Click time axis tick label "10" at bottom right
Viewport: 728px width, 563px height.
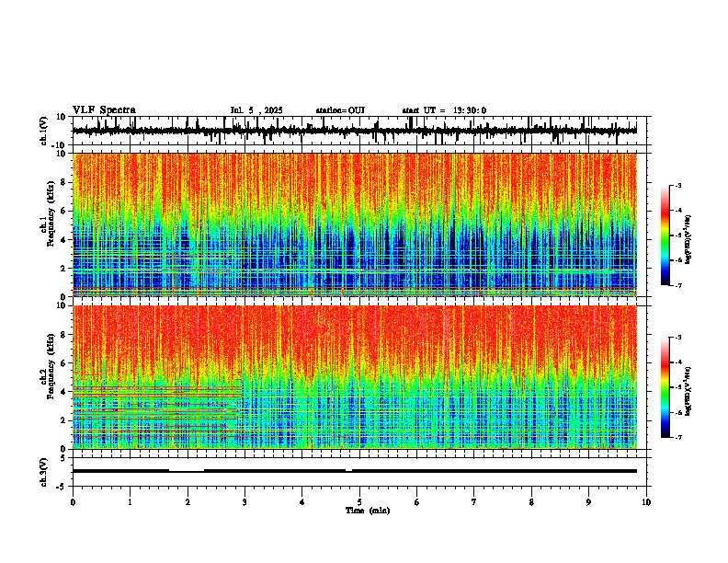point(646,502)
